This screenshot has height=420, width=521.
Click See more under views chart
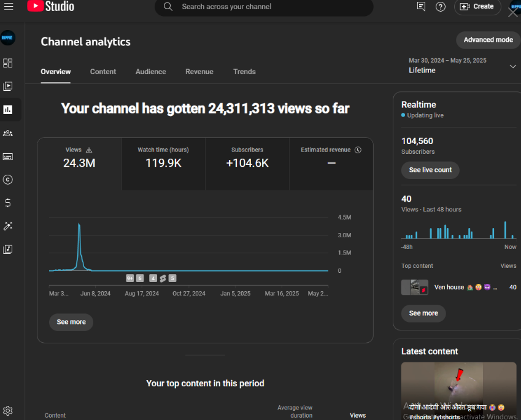[x=71, y=322]
